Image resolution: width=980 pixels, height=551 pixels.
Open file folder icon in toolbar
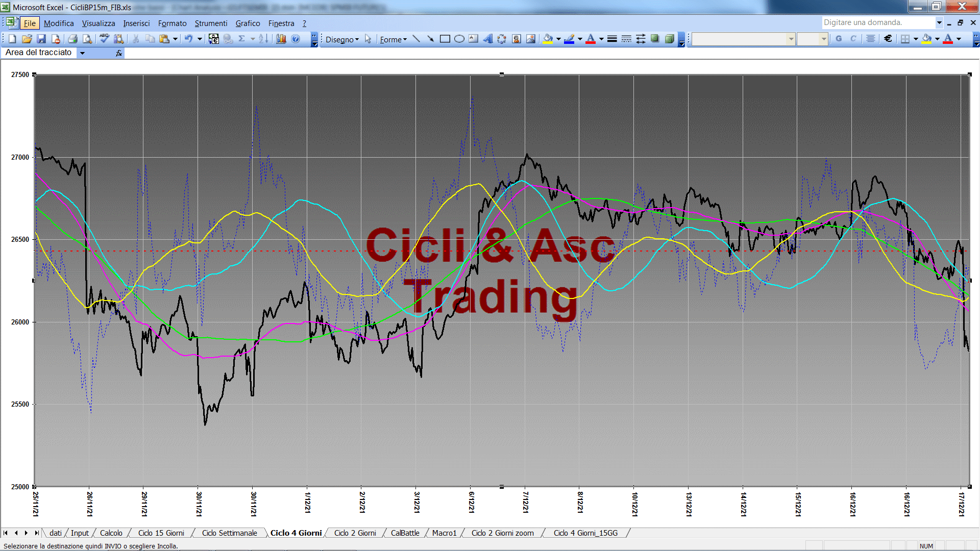tap(27, 39)
